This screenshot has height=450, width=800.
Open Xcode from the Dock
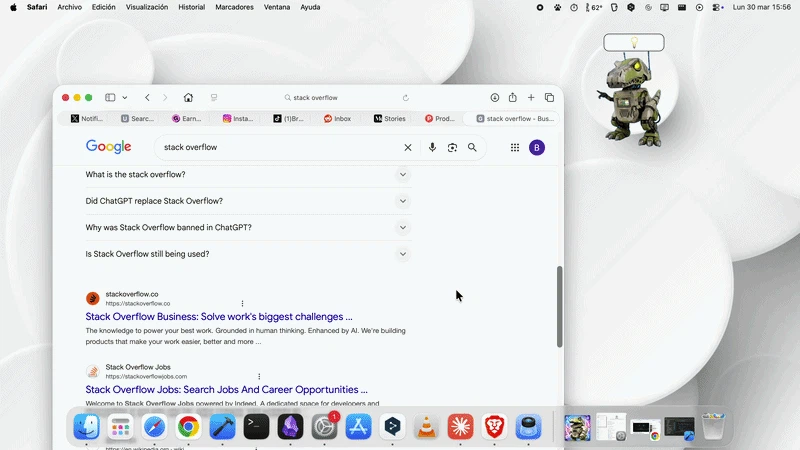pyautogui.click(x=222, y=426)
